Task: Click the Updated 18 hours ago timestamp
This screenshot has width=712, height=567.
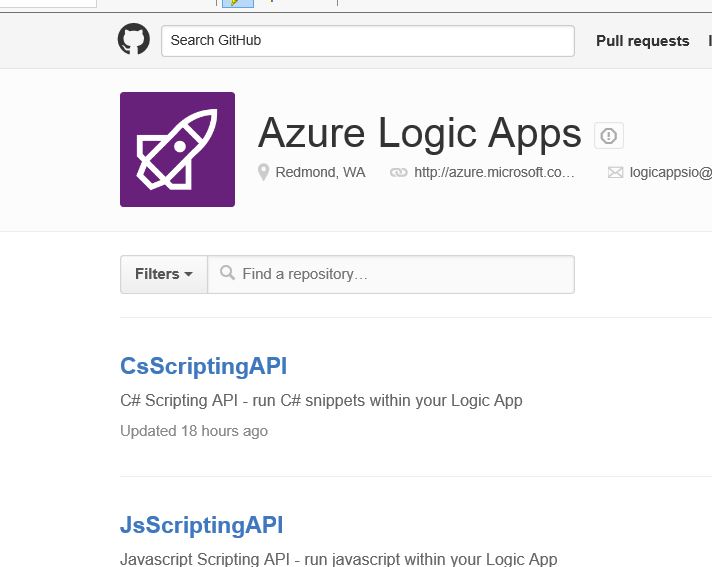Action: pos(194,431)
